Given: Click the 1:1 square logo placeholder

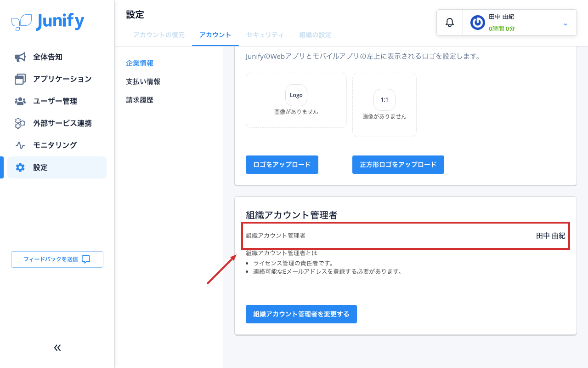Looking at the screenshot, I should [384, 105].
